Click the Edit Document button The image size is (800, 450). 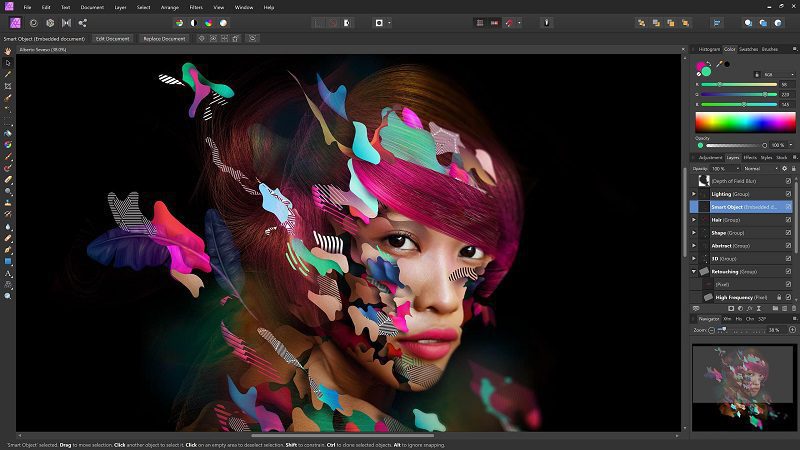pos(112,38)
